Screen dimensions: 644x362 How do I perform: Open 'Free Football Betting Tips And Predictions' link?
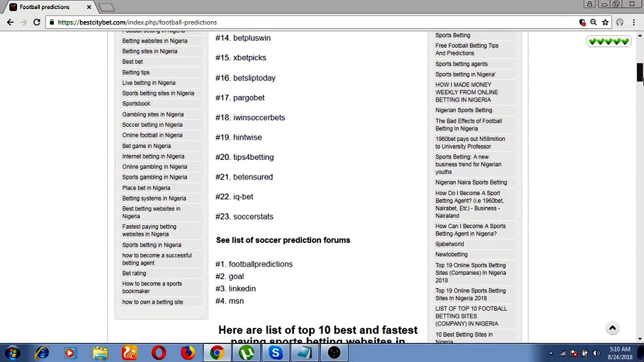click(467, 49)
